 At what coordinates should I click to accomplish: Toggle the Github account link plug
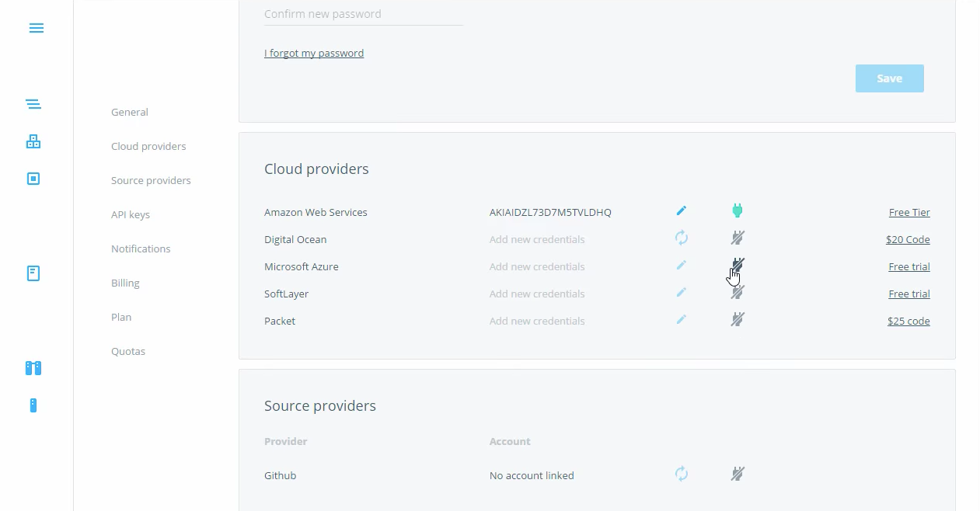coord(738,474)
